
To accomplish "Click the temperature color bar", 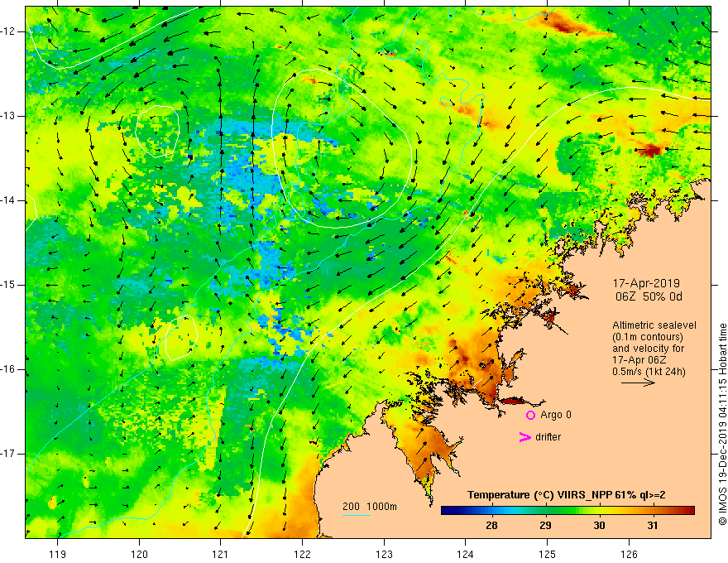I will click(568, 511).
